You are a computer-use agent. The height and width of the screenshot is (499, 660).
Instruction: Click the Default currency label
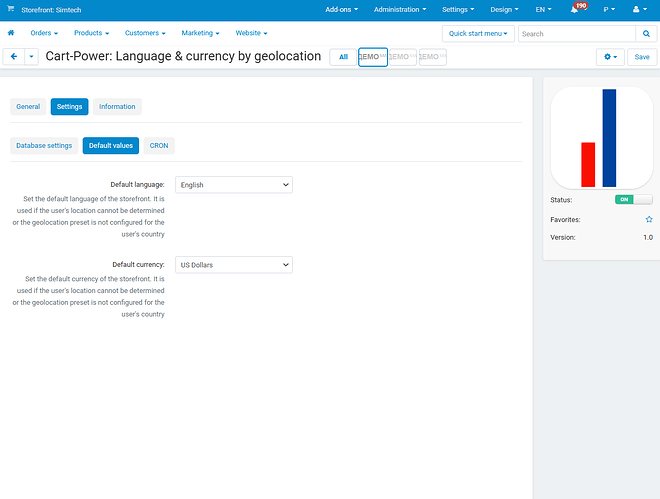click(138, 264)
